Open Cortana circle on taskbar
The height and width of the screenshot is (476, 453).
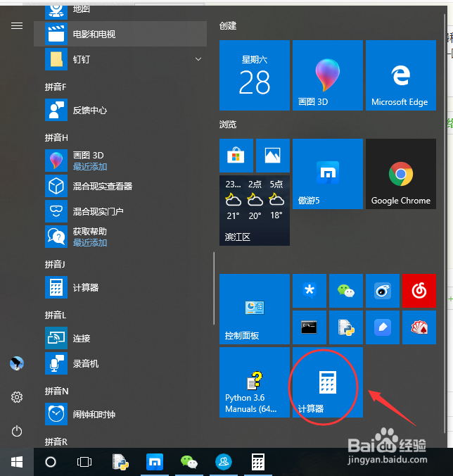coord(51,462)
